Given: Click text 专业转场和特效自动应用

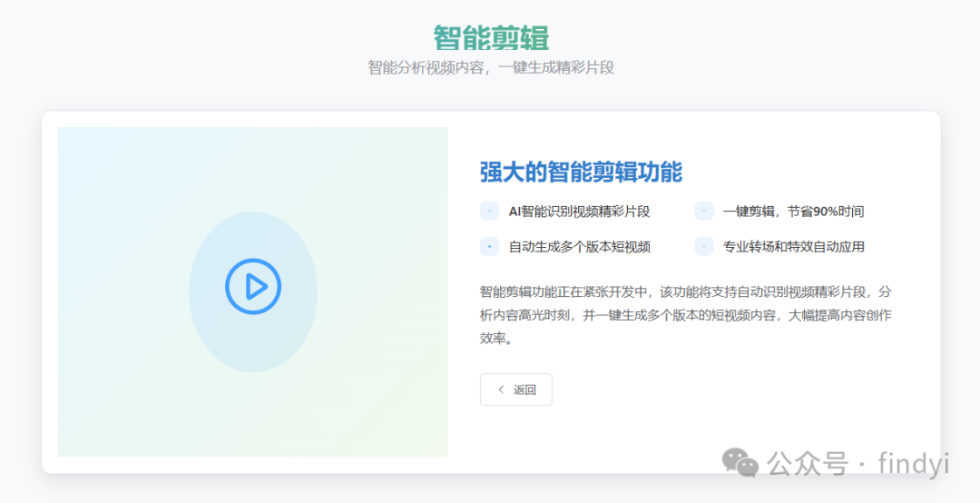Looking at the screenshot, I should [x=794, y=247].
